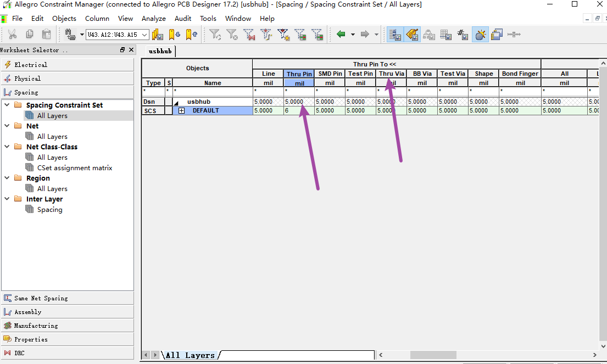This screenshot has height=364, width=607.
Task: Edit DEFAULT Thru Pin spacing cell
Action: 299,111
